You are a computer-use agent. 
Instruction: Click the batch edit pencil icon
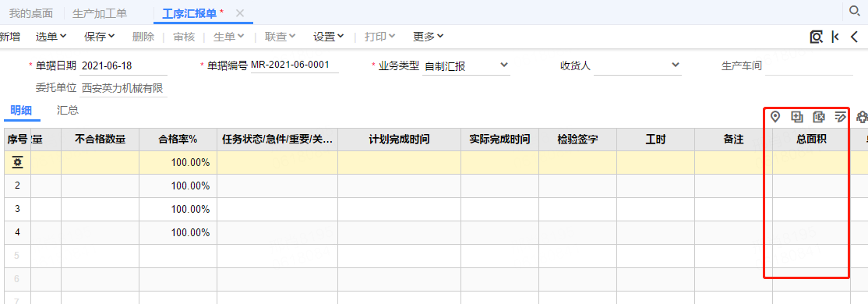pos(840,117)
